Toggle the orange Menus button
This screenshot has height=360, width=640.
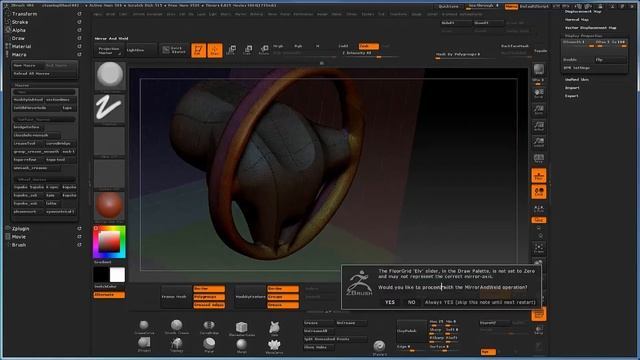tap(511, 7)
